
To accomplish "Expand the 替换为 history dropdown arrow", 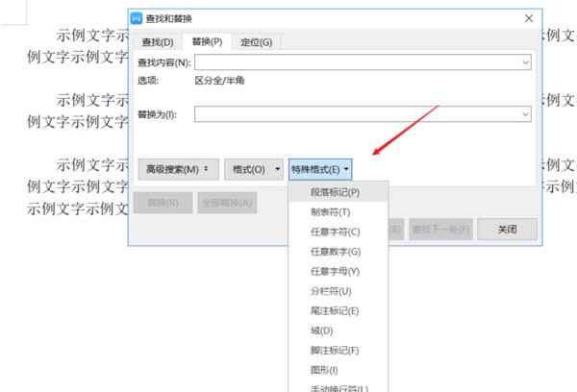I will [526, 113].
